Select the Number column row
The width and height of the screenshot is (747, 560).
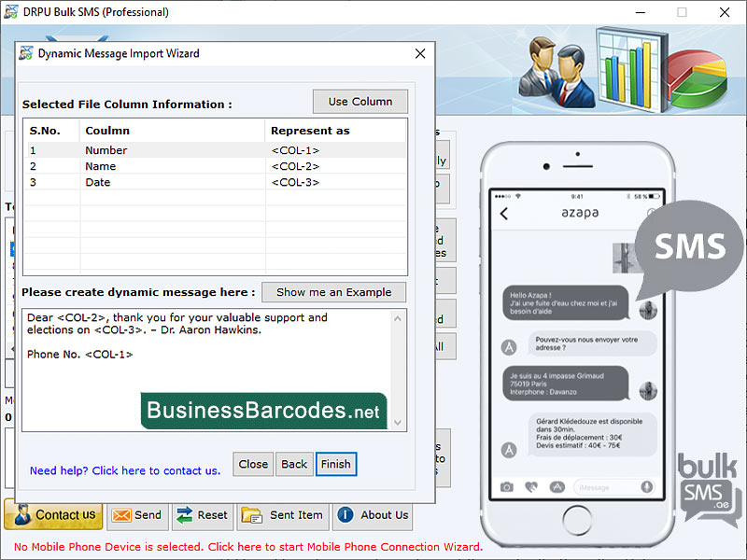(217, 150)
